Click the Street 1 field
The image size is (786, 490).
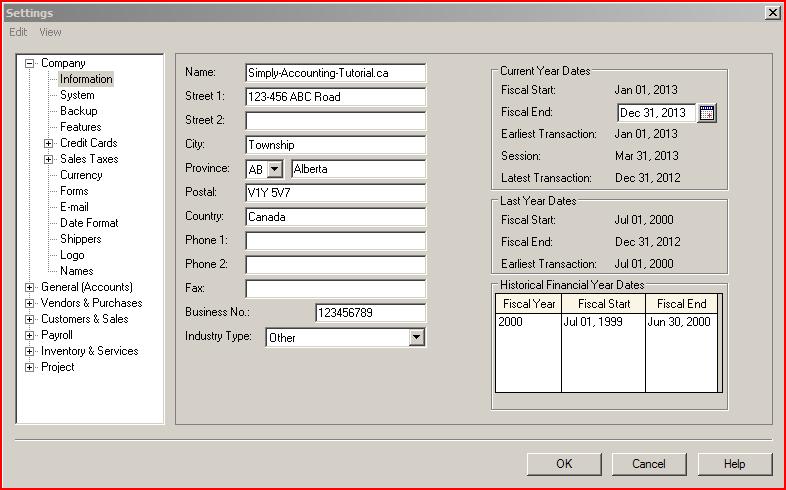tap(335, 97)
